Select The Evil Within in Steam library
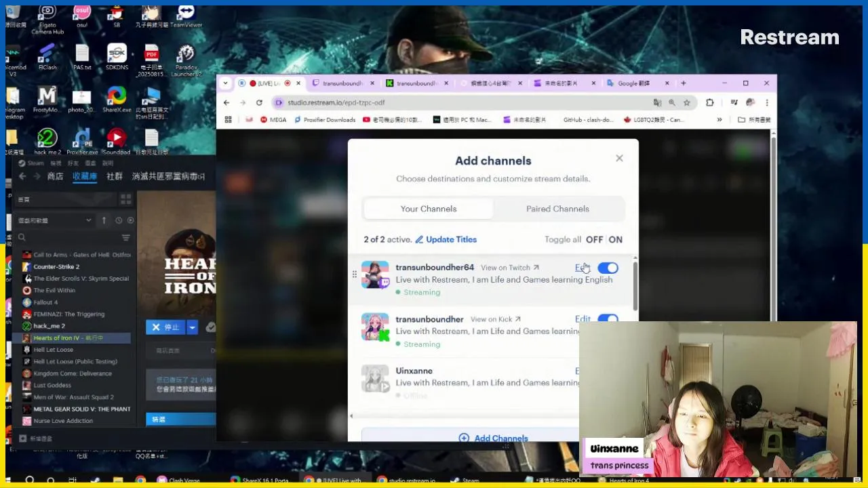Image resolution: width=868 pixels, height=488 pixels. click(x=54, y=290)
